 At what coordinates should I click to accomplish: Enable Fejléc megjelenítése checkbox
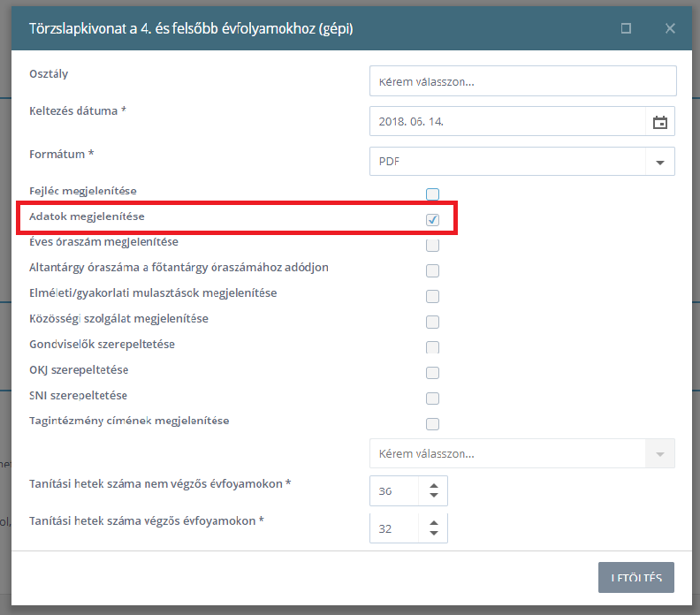tap(432, 194)
